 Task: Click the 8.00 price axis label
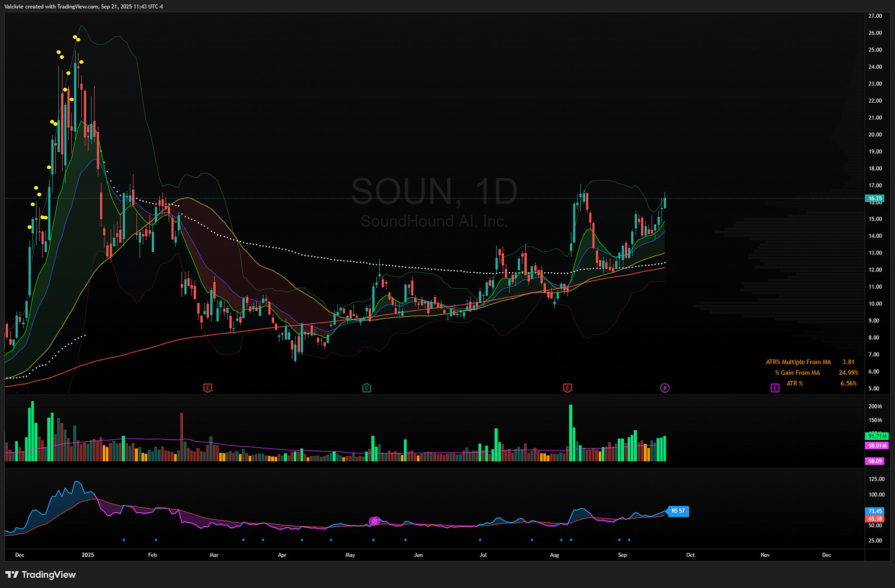[x=874, y=338]
